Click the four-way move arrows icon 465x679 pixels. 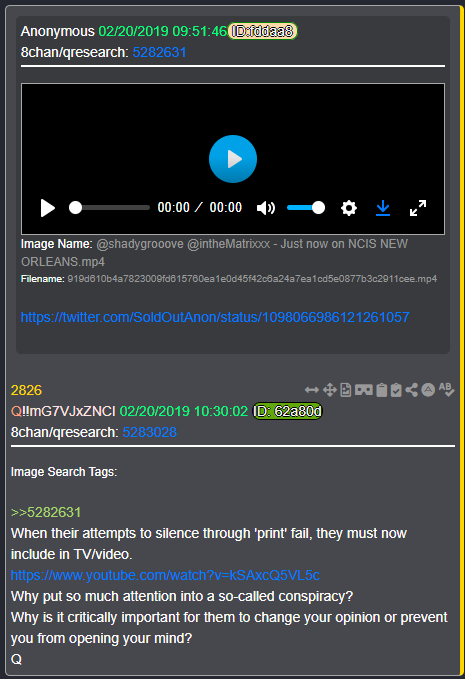330,390
